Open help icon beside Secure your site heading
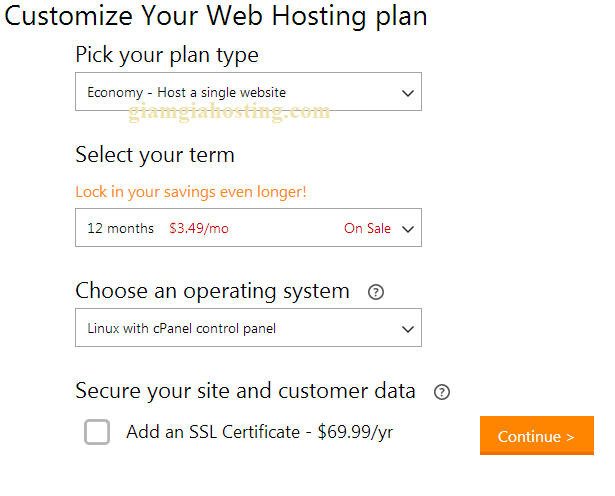Screen dimensions: 615x496 pyautogui.click(x=442, y=392)
